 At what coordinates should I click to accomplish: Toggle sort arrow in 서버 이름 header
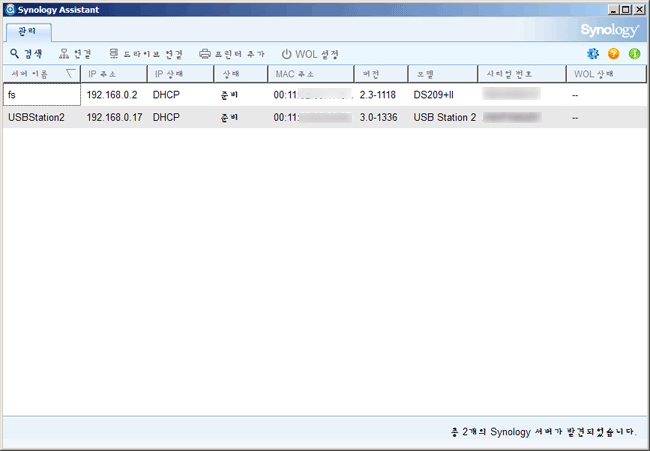tap(71, 74)
